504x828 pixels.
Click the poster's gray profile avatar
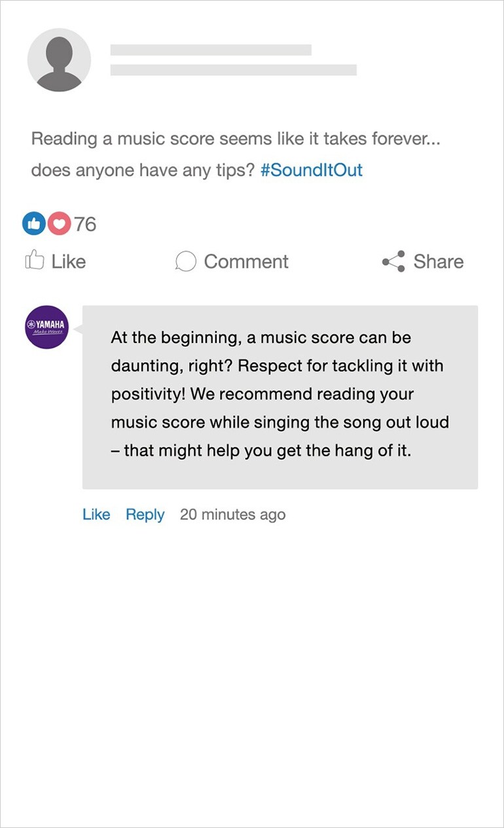(59, 60)
